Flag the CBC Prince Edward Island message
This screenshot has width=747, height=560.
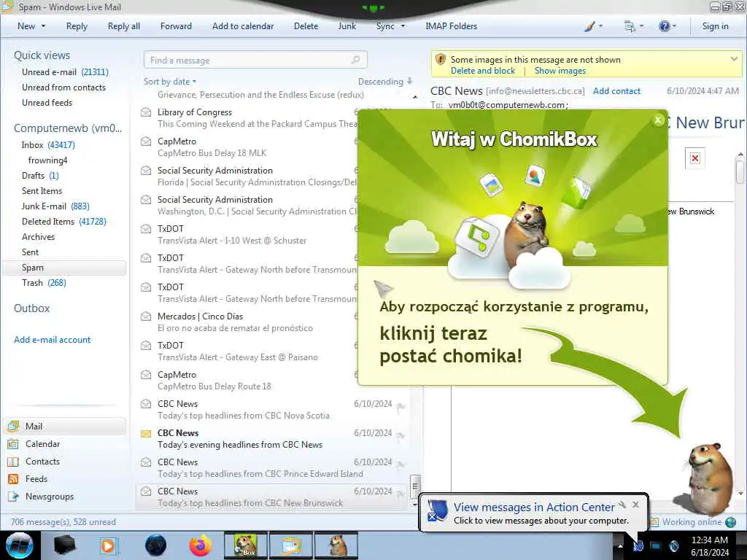(400, 464)
